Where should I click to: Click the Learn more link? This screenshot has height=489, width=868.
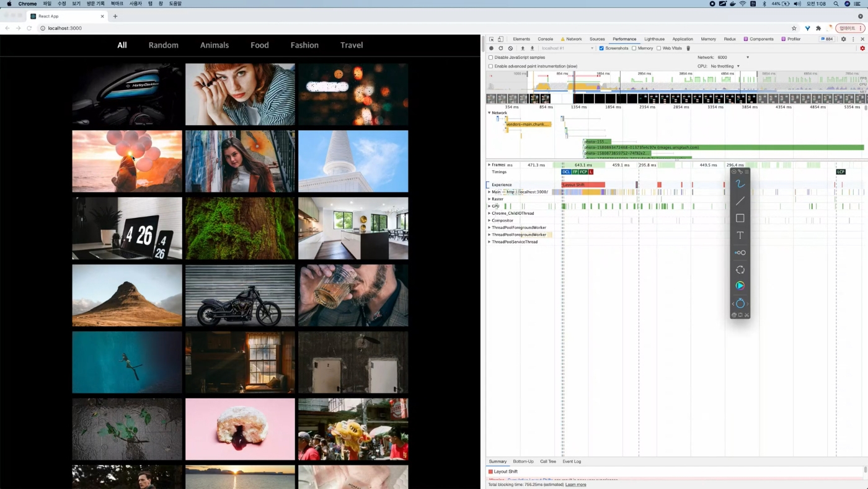576,485
